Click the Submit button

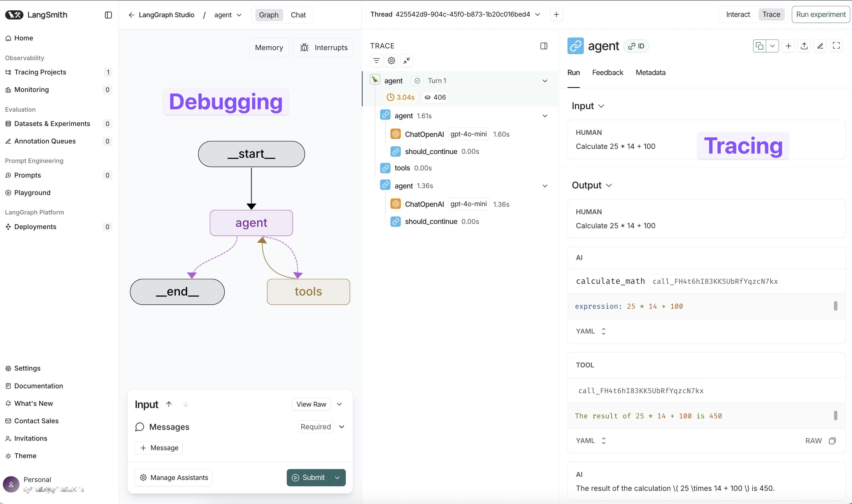pos(308,477)
